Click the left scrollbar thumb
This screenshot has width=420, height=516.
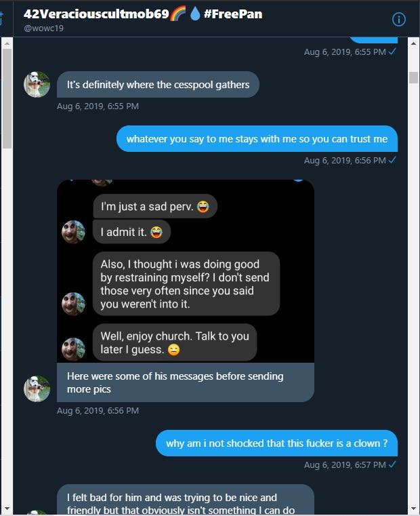(x=7, y=99)
